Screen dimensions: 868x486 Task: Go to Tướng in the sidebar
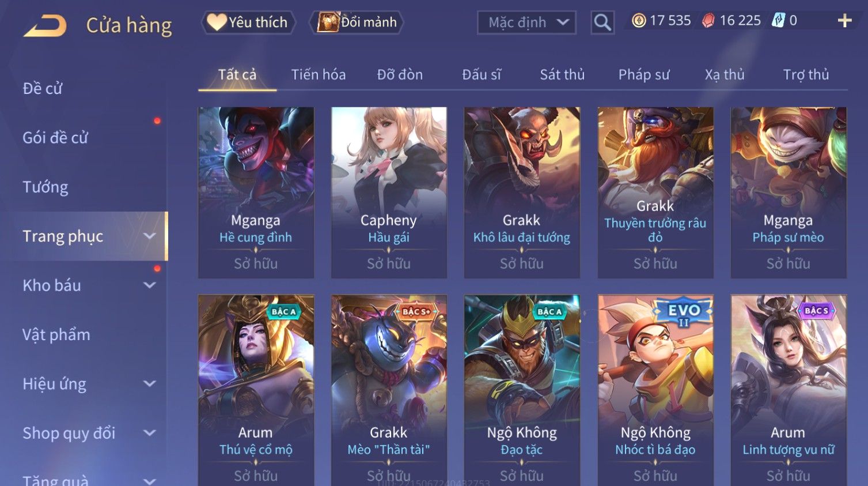click(x=46, y=187)
